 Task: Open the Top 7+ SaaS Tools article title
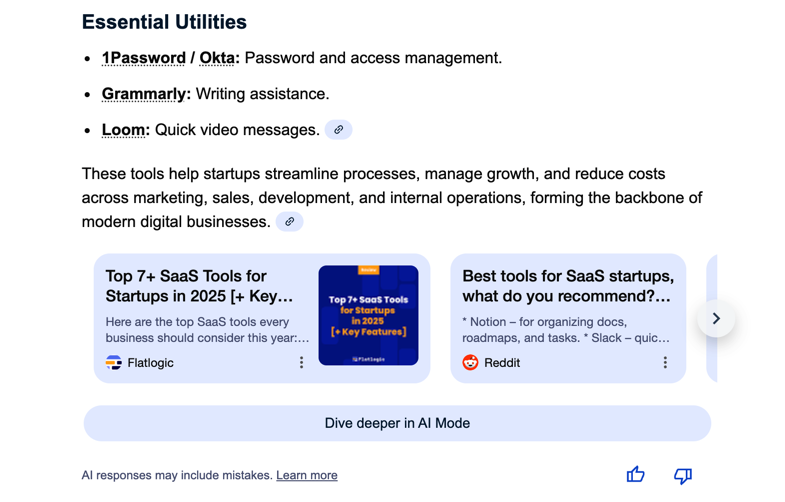click(x=200, y=286)
